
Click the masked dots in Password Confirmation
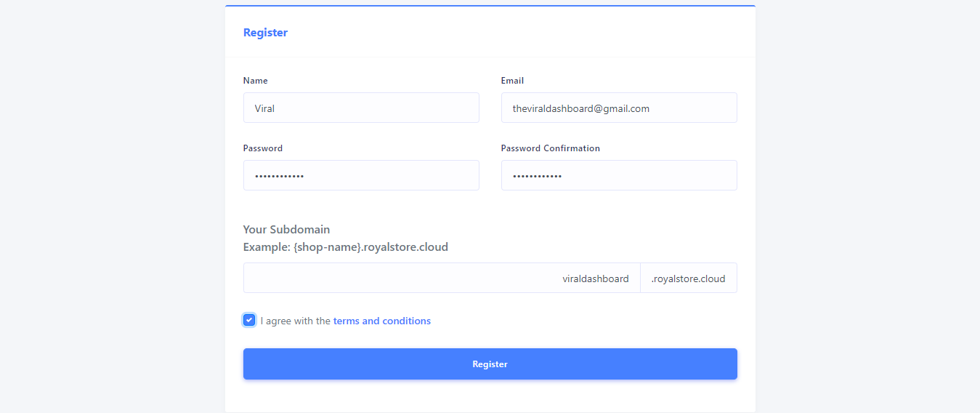(537, 176)
